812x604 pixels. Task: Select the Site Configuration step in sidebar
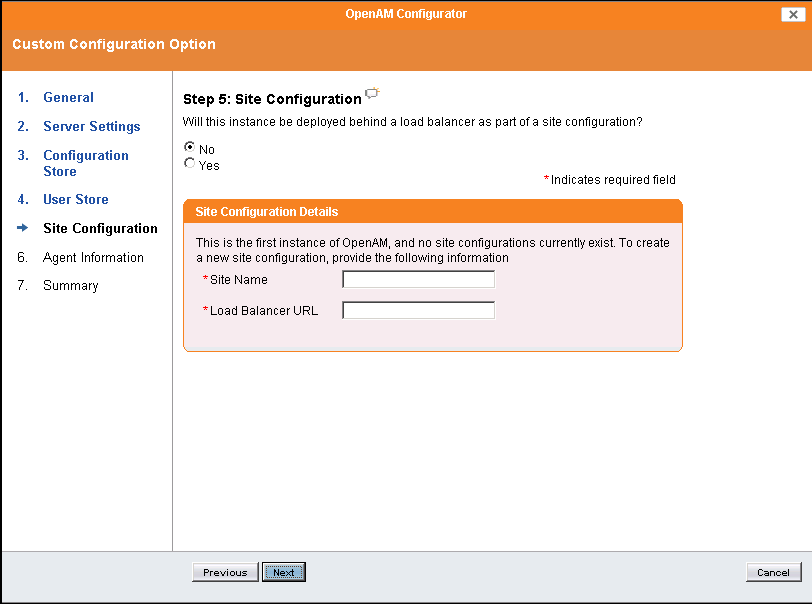(100, 228)
